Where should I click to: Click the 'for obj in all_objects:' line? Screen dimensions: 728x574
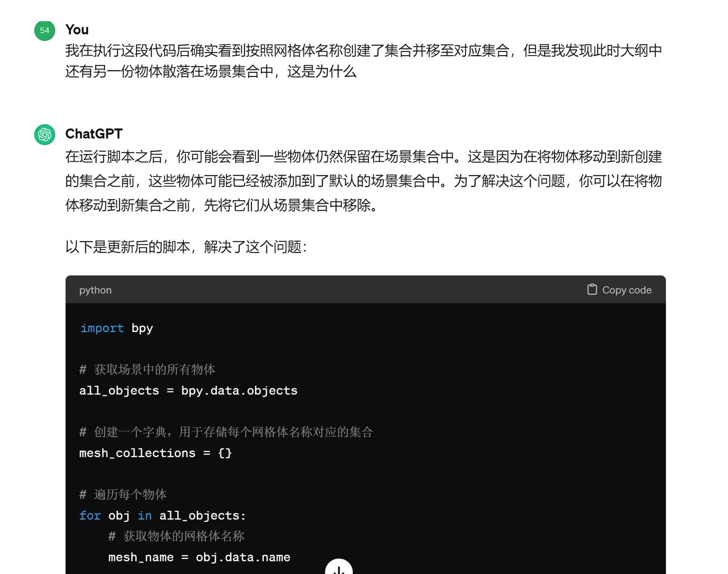pos(163,515)
